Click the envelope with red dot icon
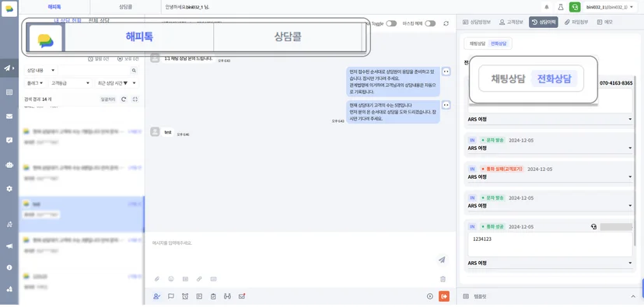 click(x=242, y=296)
